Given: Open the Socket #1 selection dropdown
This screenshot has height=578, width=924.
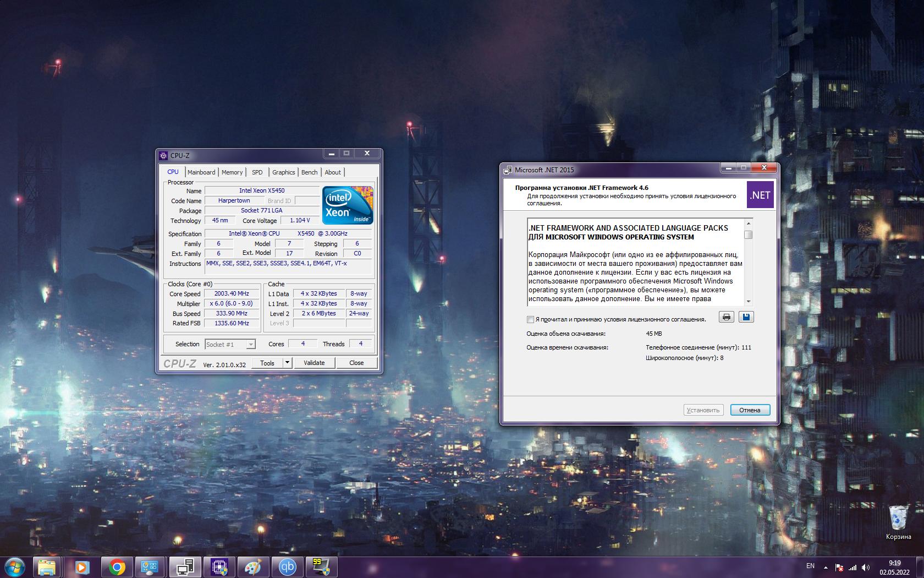Looking at the screenshot, I should [x=230, y=344].
